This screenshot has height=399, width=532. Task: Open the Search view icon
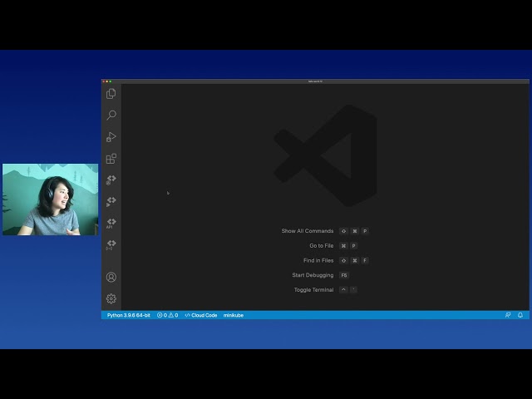click(x=111, y=115)
